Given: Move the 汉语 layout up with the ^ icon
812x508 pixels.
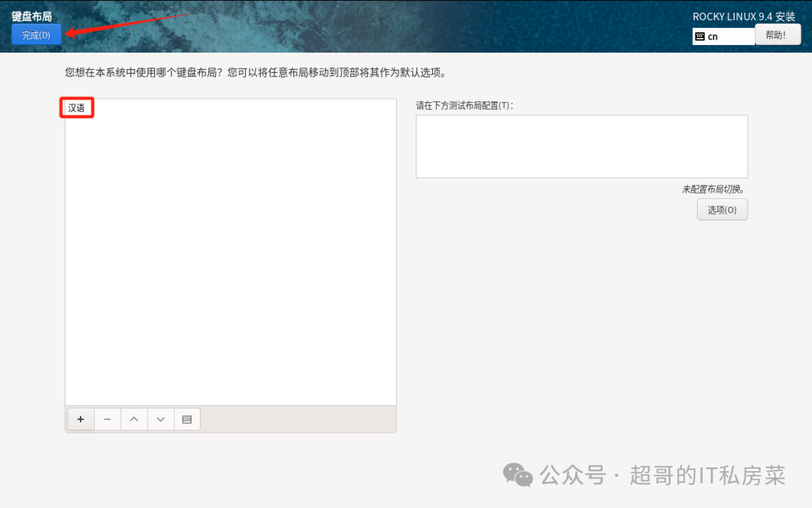Looking at the screenshot, I should pyautogui.click(x=133, y=419).
